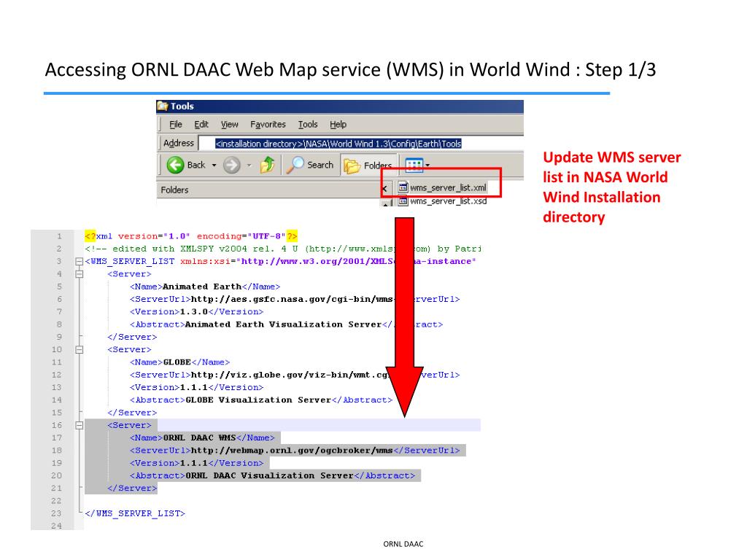The height and width of the screenshot is (560, 747).
Task: Click the 'edited with XMLSPY' comment line
Action: click(x=283, y=249)
